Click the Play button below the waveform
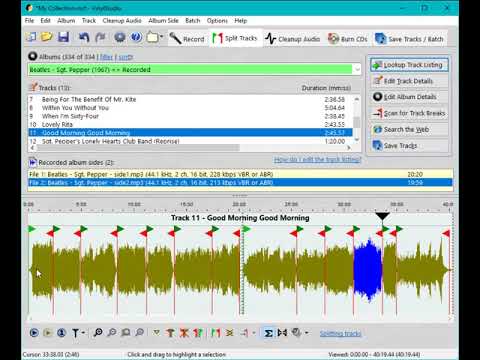The image size is (480, 360). (x=34, y=333)
